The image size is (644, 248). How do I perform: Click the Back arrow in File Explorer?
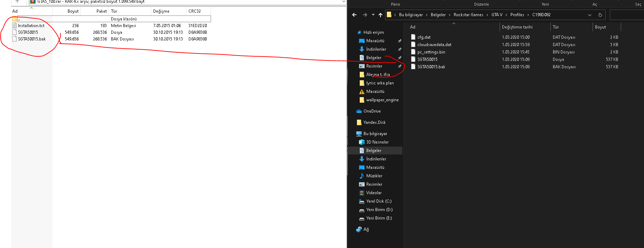[x=354, y=15]
